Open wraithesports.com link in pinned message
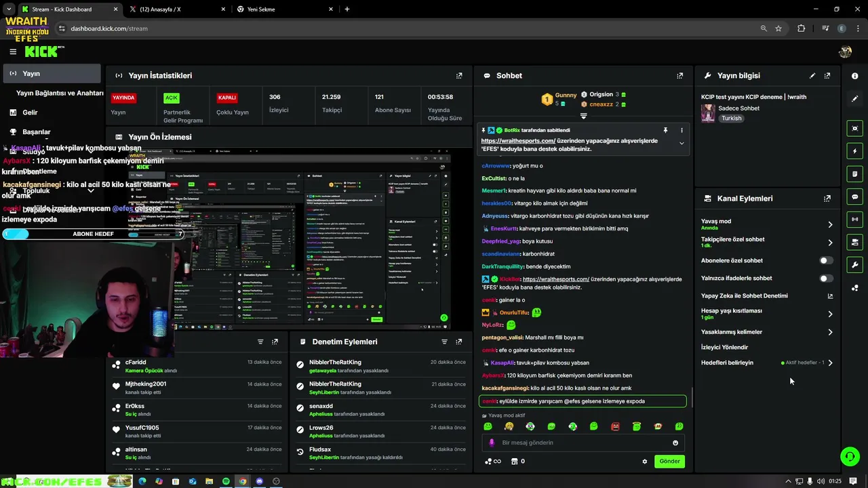The image size is (868, 488). point(518,141)
